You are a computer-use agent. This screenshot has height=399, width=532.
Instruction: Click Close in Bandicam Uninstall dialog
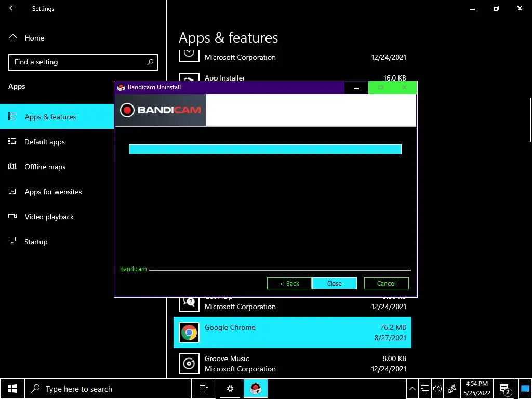point(334,283)
